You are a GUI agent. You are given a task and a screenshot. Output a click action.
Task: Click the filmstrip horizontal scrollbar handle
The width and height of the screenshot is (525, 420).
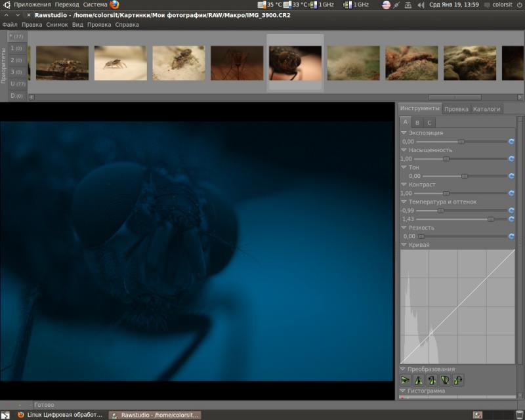[x=455, y=98]
